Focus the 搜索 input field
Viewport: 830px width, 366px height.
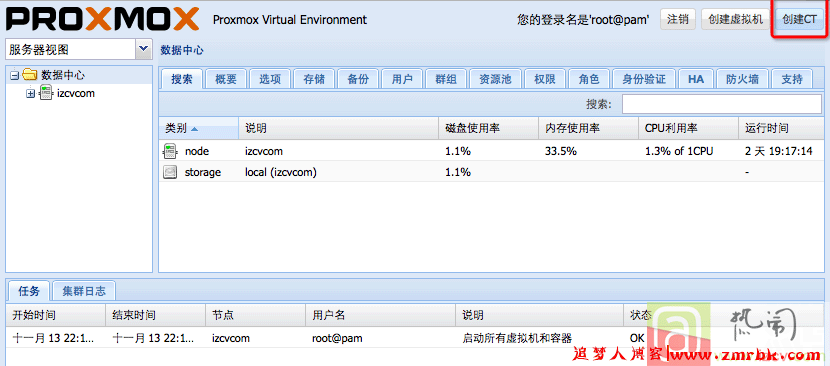pyautogui.click(x=722, y=104)
